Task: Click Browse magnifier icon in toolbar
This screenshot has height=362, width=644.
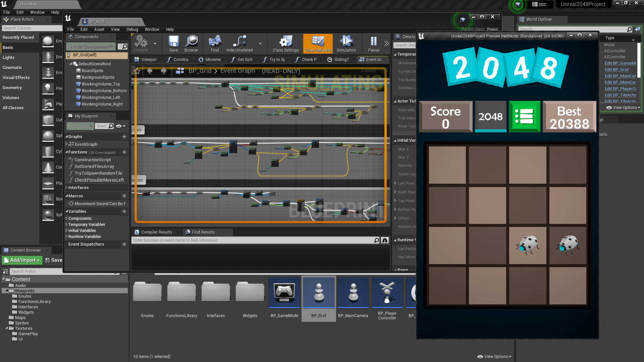Action: 191,44
